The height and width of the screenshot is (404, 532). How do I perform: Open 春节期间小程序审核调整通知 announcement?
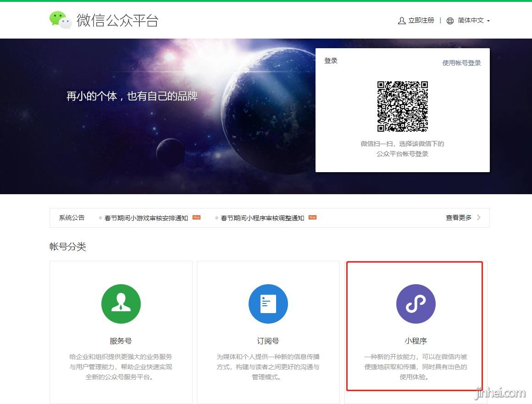(x=262, y=218)
